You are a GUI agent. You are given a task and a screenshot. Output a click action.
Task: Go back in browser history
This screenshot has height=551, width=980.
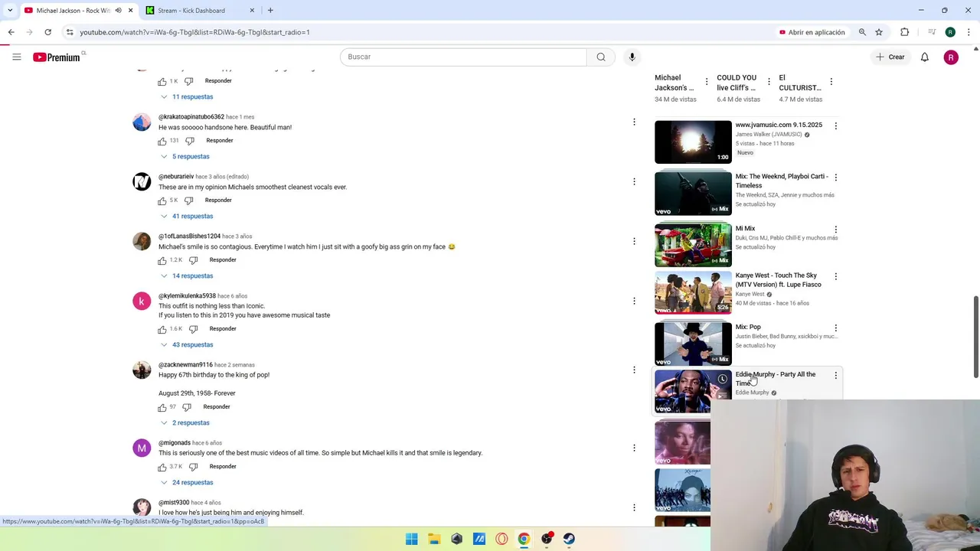click(11, 32)
